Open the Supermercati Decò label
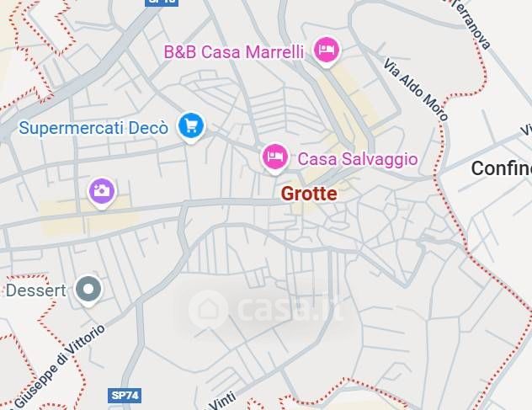The height and width of the screenshot is (410, 532). click(x=93, y=128)
